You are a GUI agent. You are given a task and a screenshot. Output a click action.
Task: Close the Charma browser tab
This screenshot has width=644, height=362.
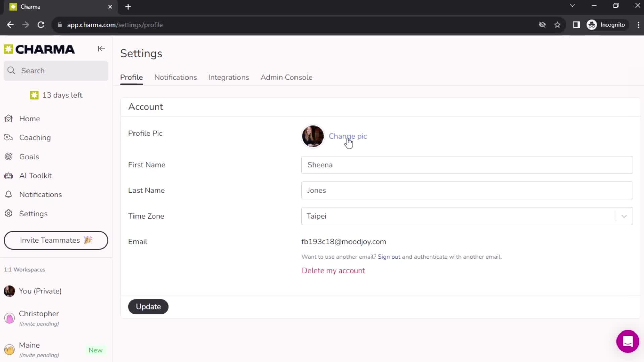[x=110, y=7]
